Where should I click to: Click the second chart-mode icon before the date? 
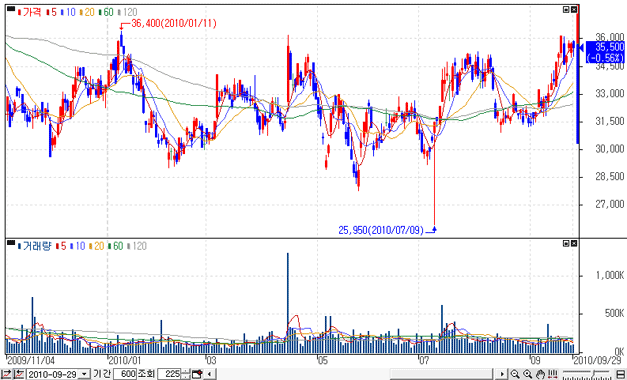click(19, 374)
